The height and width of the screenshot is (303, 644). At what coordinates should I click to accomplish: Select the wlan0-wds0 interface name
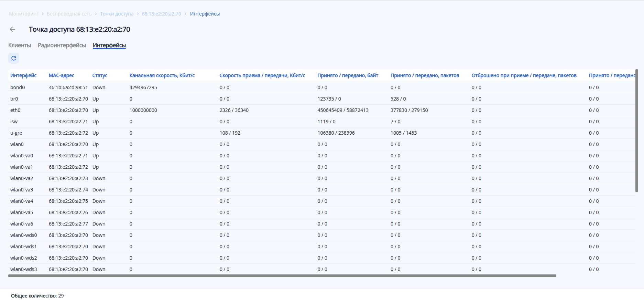point(24,235)
